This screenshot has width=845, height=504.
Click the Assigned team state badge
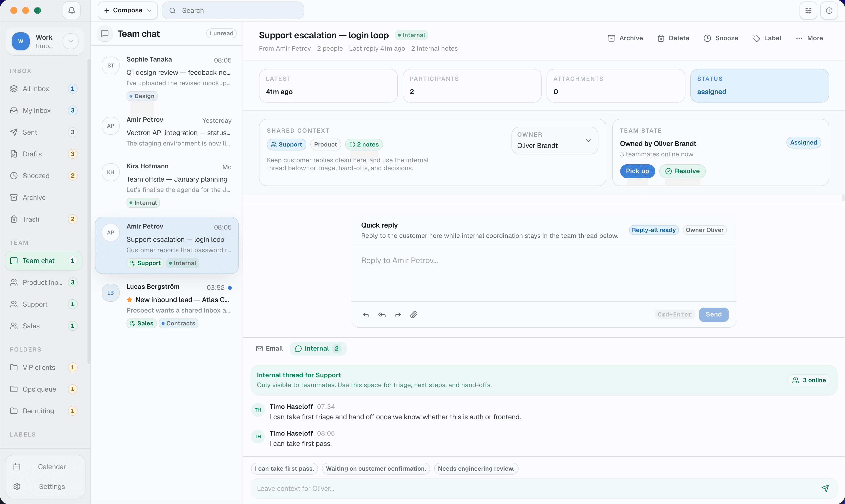[x=803, y=142]
